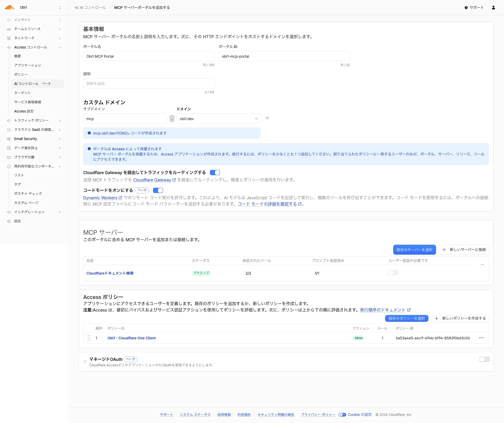Enable the マネージドOAuth switch

pos(485,359)
